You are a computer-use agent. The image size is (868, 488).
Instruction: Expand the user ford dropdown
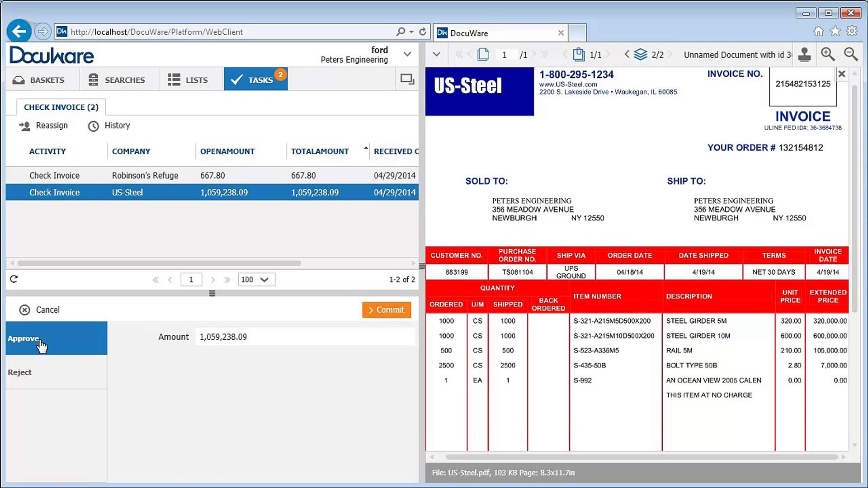407,54
